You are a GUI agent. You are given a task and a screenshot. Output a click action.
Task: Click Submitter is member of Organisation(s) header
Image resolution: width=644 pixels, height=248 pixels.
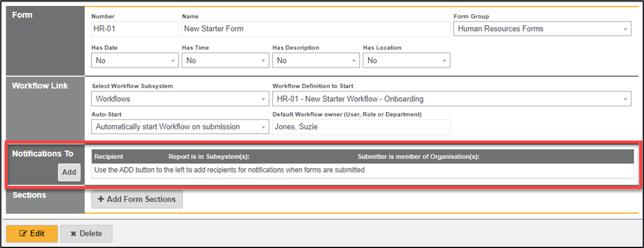(x=418, y=157)
